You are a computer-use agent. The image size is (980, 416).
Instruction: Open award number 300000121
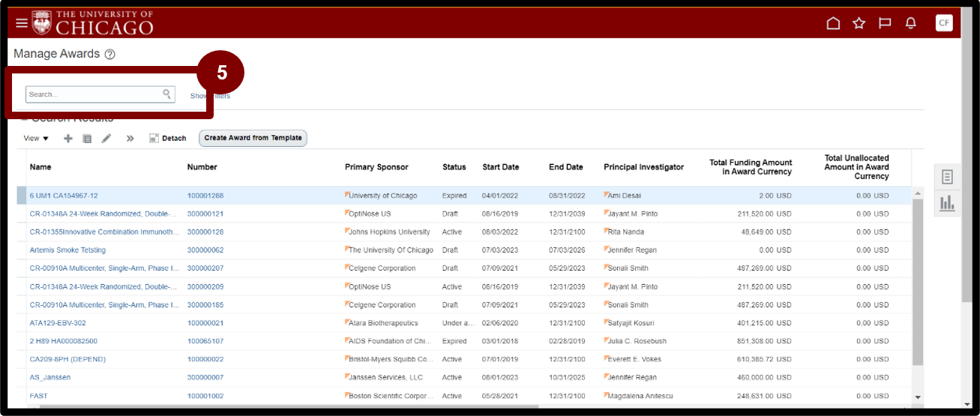(205, 214)
